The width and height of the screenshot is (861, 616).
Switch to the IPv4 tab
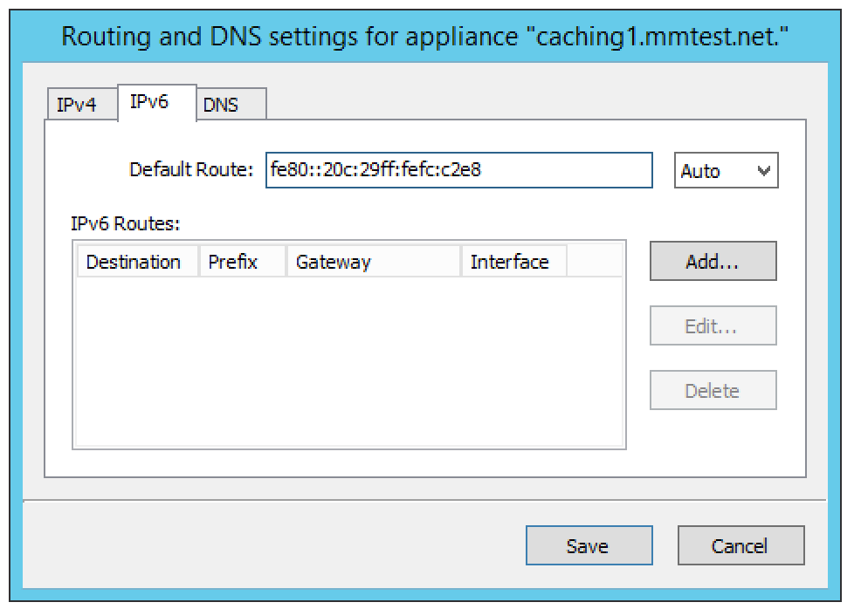tap(77, 106)
